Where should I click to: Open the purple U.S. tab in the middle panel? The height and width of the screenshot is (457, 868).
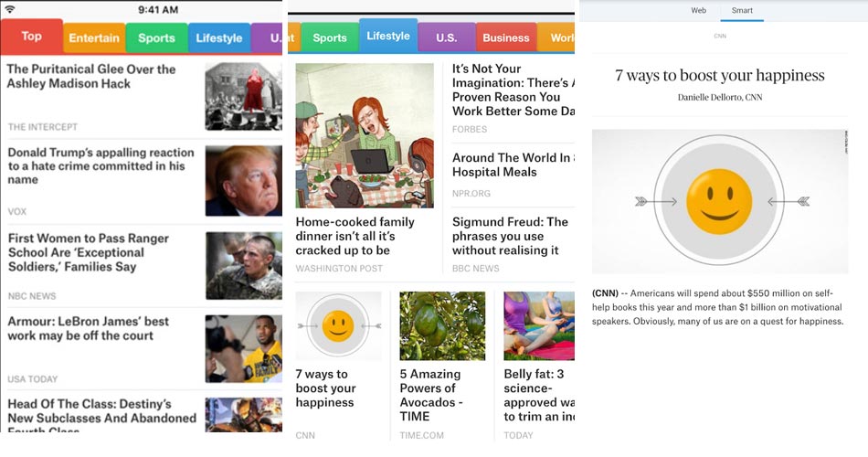[x=446, y=38]
